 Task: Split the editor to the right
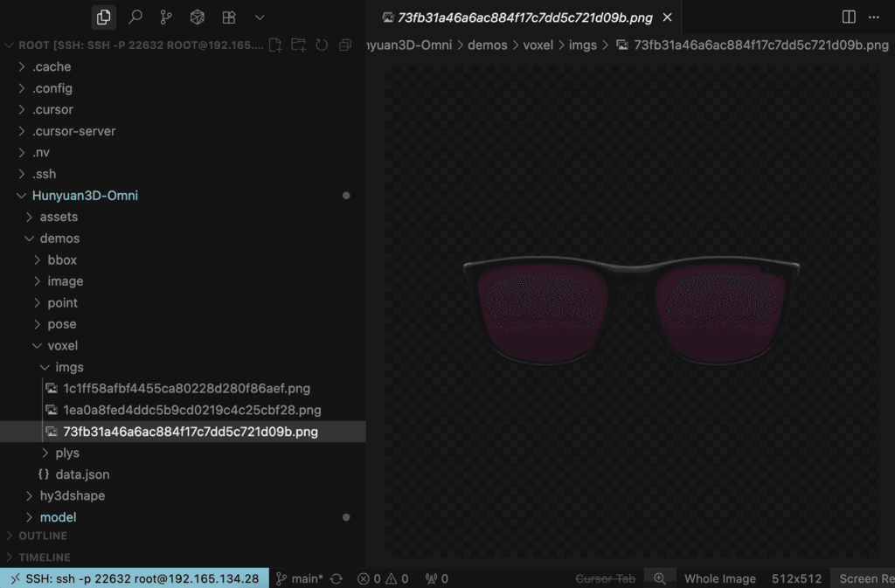tap(848, 17)
